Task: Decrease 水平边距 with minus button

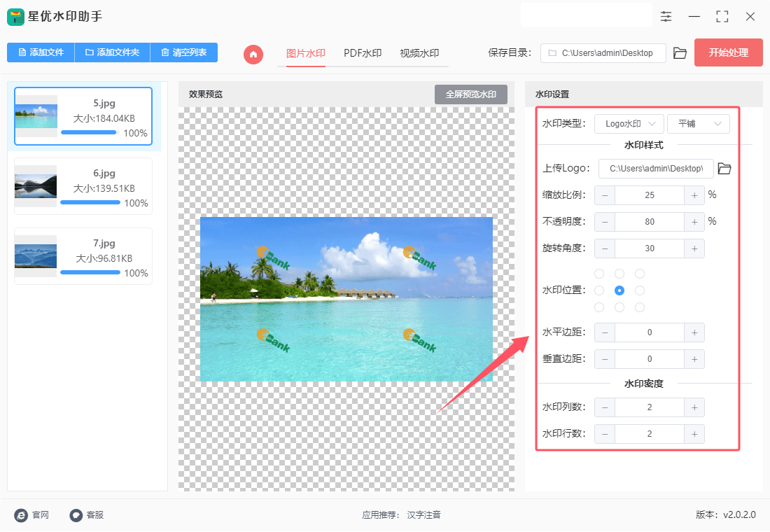Action: point(605,332)
